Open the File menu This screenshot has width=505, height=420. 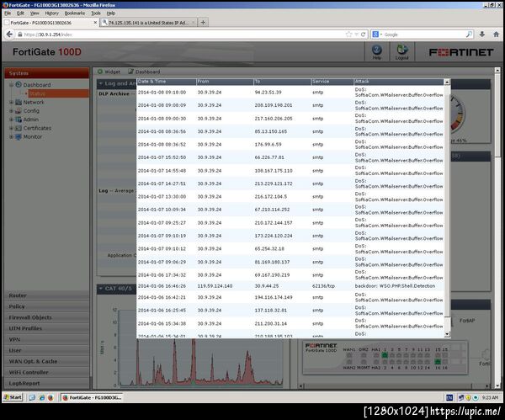click(8, 13)
